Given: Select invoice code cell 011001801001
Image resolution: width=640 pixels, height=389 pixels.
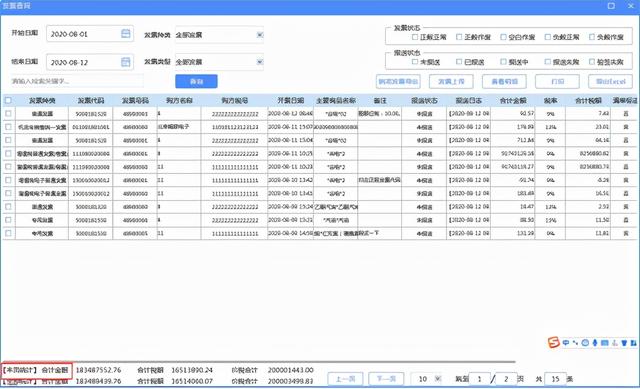Looking at the screenshot, I should [91, 127].
